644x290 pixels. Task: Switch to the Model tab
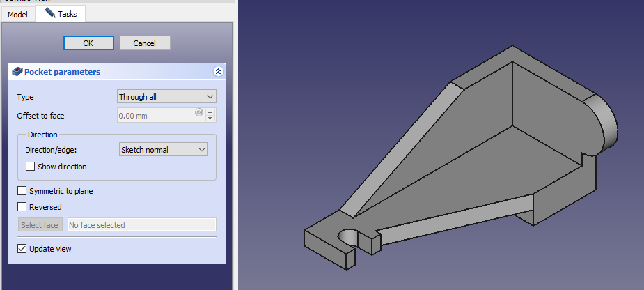(18, 14)
